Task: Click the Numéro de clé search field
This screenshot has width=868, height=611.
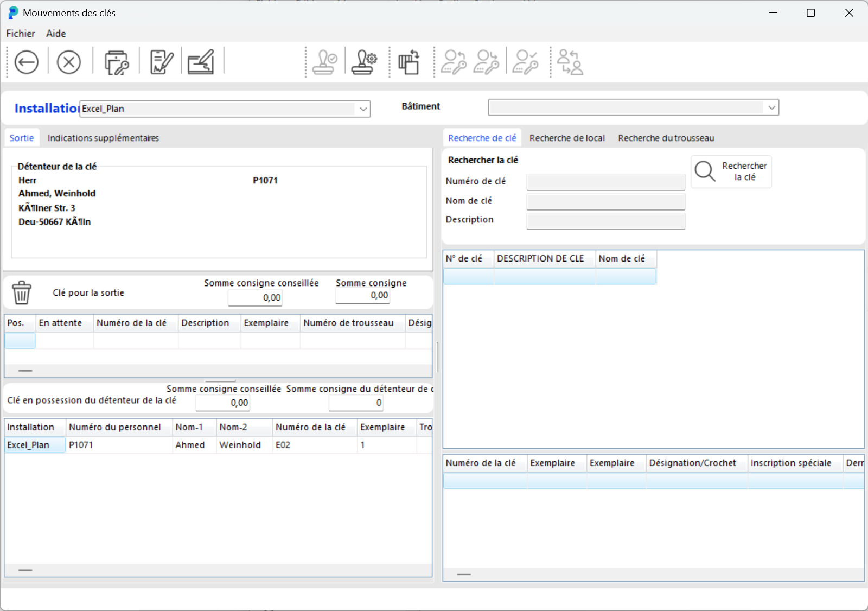Action: tap(605, 182)
